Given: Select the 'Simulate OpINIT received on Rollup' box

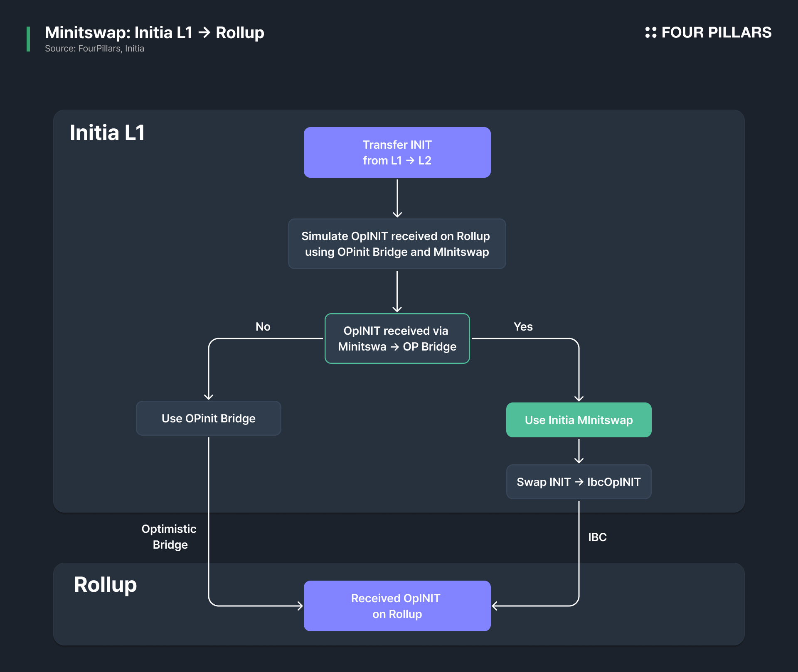Looking at the screenshot, I should click(x=397, y=244).
